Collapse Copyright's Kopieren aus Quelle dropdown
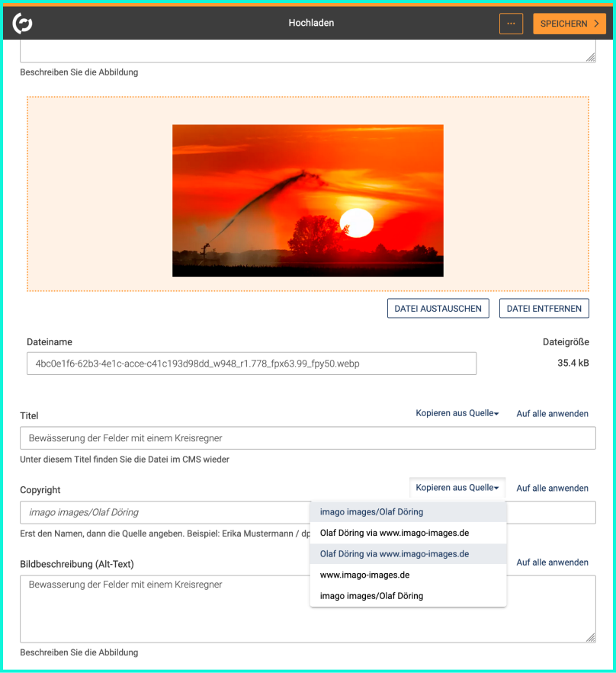The height and width of the screenshot is (673, 616). 457,488
